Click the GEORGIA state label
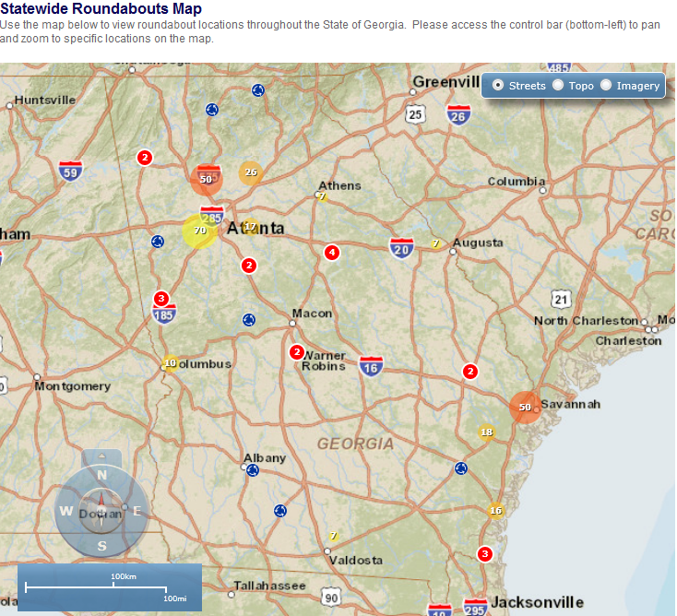The image size is (677, 616). (x=355, y=444)
